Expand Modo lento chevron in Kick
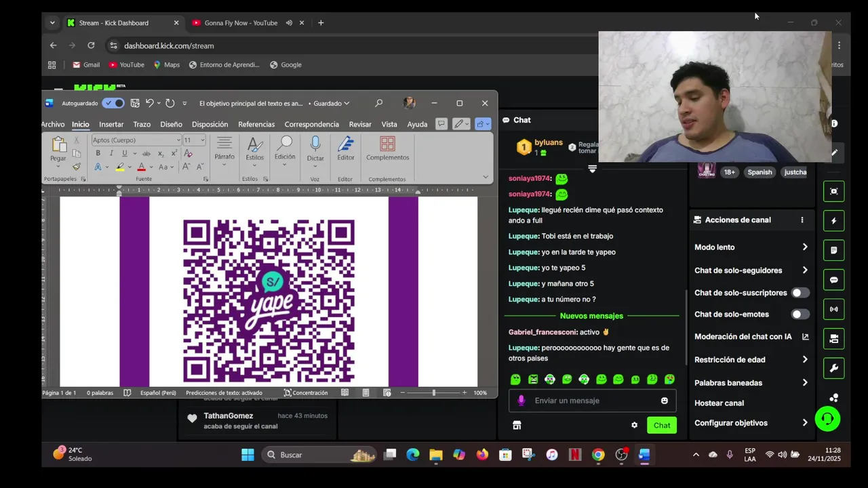The width and height of the screenshot is (868, 488). point(805,247)
